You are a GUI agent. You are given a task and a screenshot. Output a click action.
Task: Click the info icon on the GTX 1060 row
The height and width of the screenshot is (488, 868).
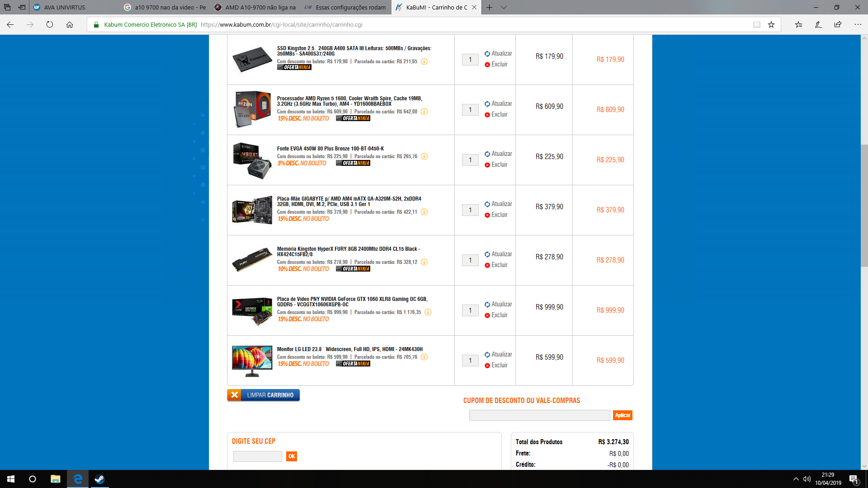click(428, 312)
